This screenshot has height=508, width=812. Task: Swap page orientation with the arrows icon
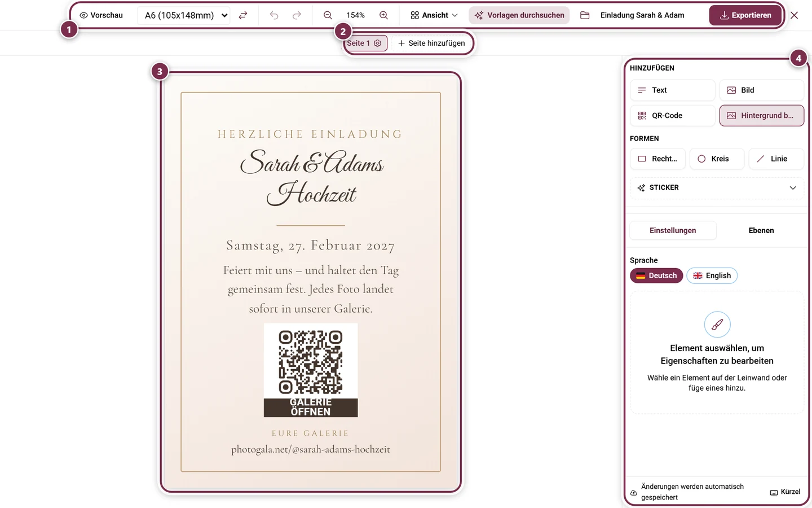coord(243,15)
